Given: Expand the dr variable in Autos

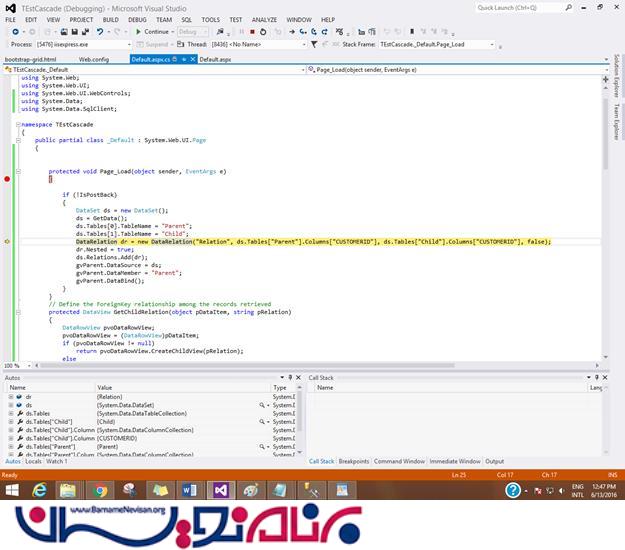Looking at the screenshot, I should pyautogui.click(x=10, y=397).
